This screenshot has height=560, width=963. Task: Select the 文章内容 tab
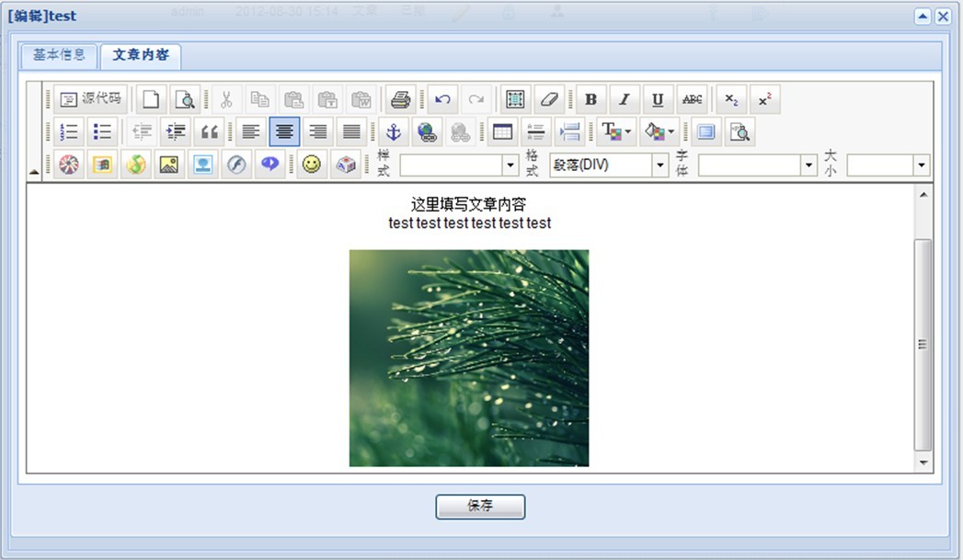tap(141, 55)
